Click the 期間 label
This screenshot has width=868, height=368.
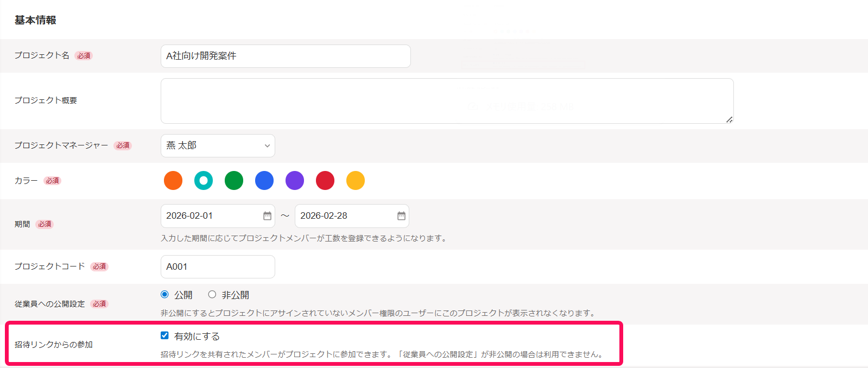[x=22, y=224]
